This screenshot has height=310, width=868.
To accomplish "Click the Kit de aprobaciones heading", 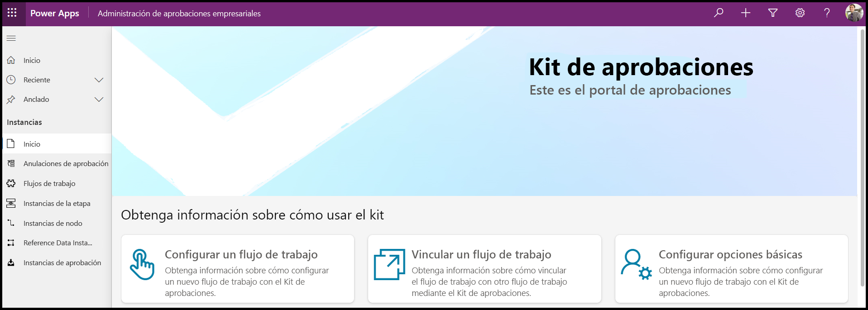I will click(x=641, y=67).
